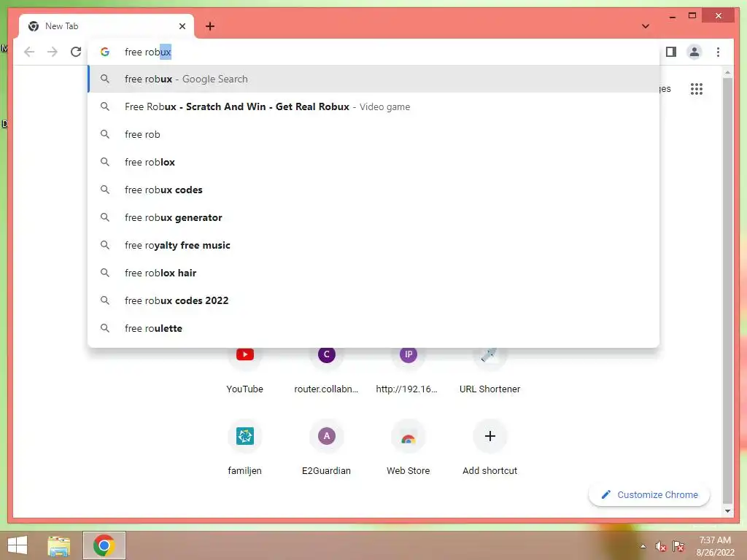Open Windows Start button
Image resolution: width=747 pixels, height=560 pixels.
coord(18,545)
